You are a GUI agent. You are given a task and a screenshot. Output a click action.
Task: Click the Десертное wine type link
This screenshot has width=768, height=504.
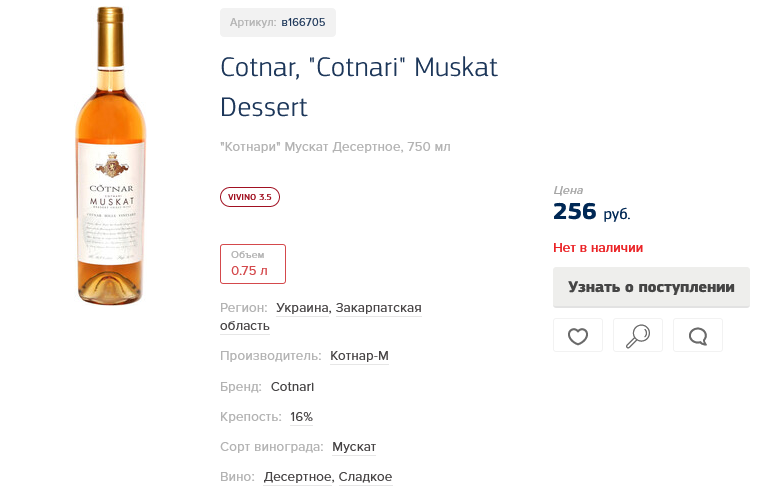[297, 477]
